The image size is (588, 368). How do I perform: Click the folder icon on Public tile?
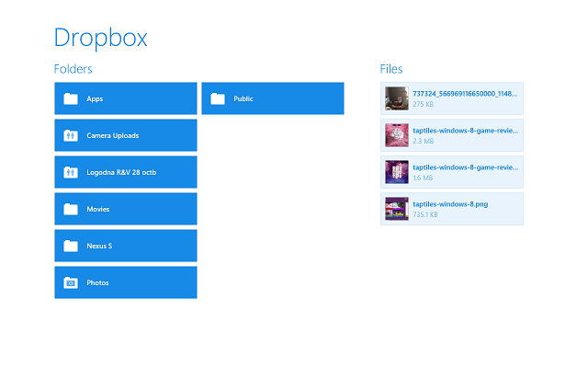pos(218,98)
